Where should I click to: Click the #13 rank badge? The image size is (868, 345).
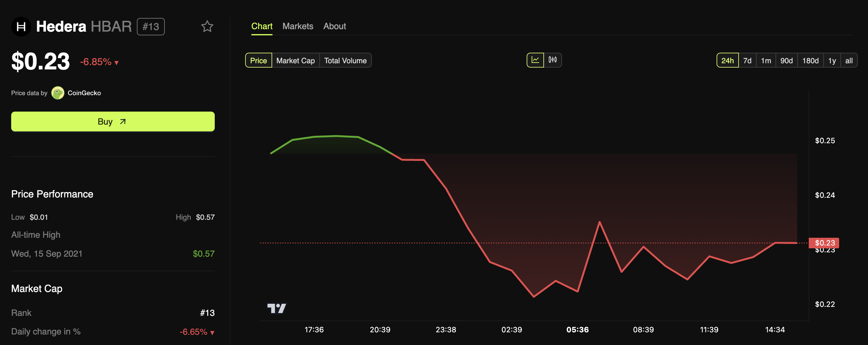(x=151, y=27)
